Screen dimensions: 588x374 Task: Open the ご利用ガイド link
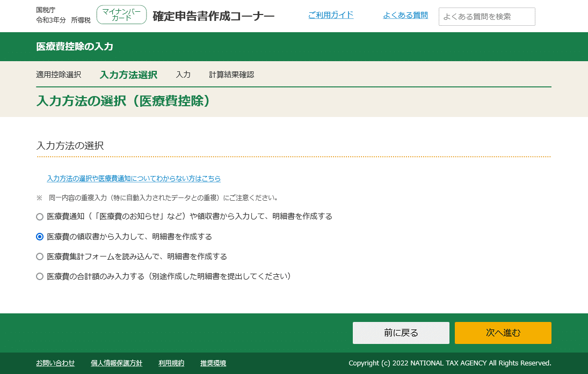(x=331, y=15)
